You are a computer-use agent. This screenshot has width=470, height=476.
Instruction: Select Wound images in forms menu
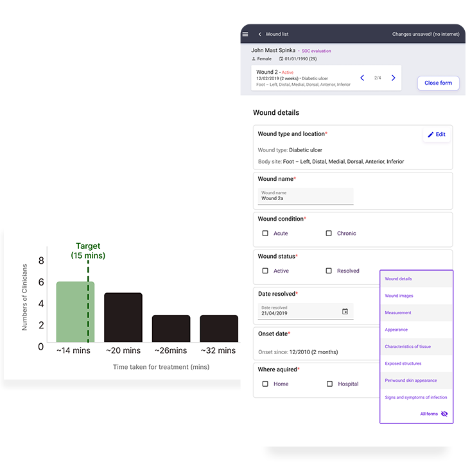pos(416,296)
